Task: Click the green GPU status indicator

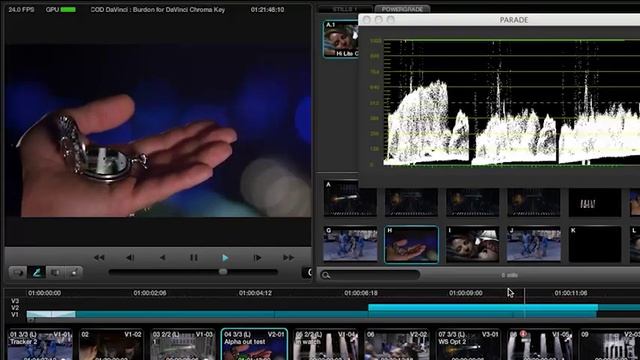Action: coord(68,9)
